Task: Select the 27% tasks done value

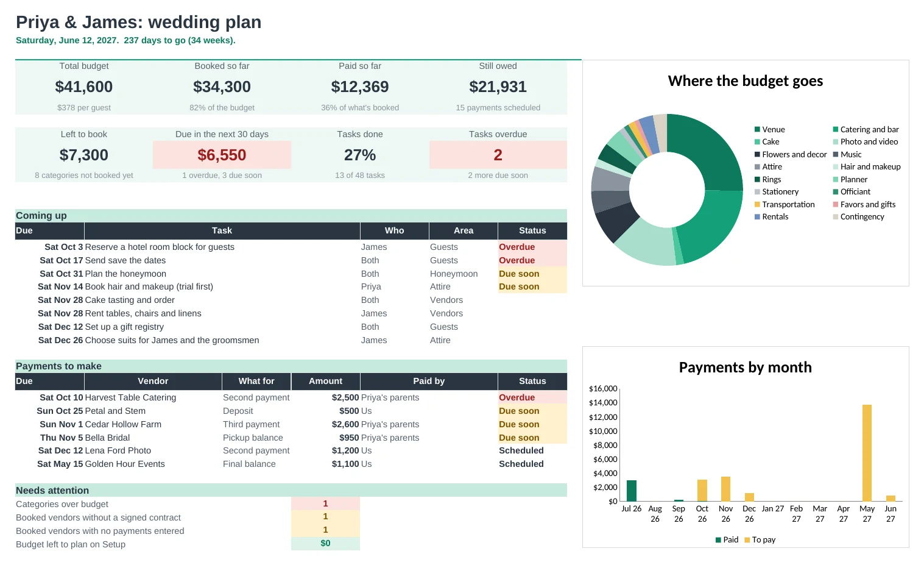Action: click(x=360, y=155)
